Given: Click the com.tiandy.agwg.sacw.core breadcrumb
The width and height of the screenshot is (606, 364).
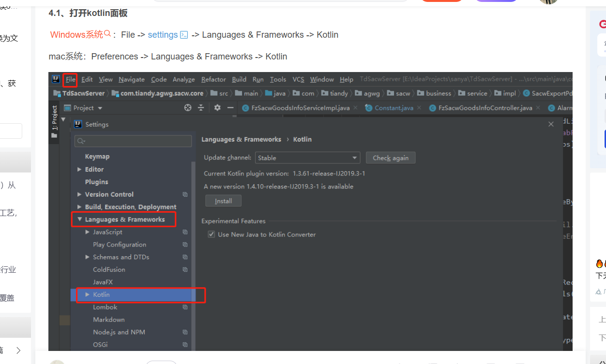Looking at the screenshot, I should coord(157,93).
